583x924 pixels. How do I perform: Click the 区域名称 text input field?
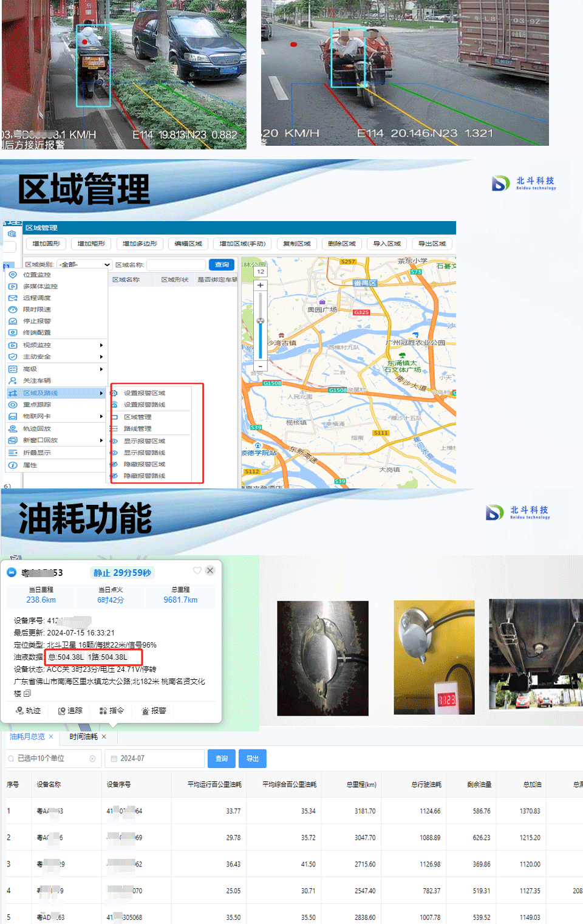point(176,265)
